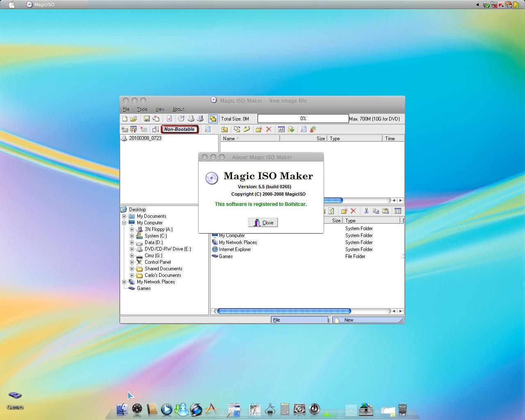This screenshot has height=420, width=525.
Task: Expand the Cimz (G:) drive node
Action: point(132,256)
